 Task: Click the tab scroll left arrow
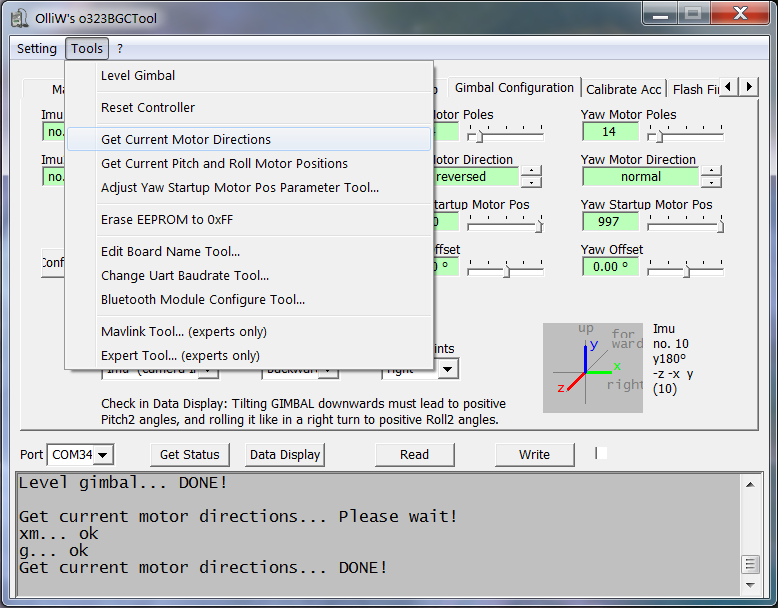pos(730,88)
